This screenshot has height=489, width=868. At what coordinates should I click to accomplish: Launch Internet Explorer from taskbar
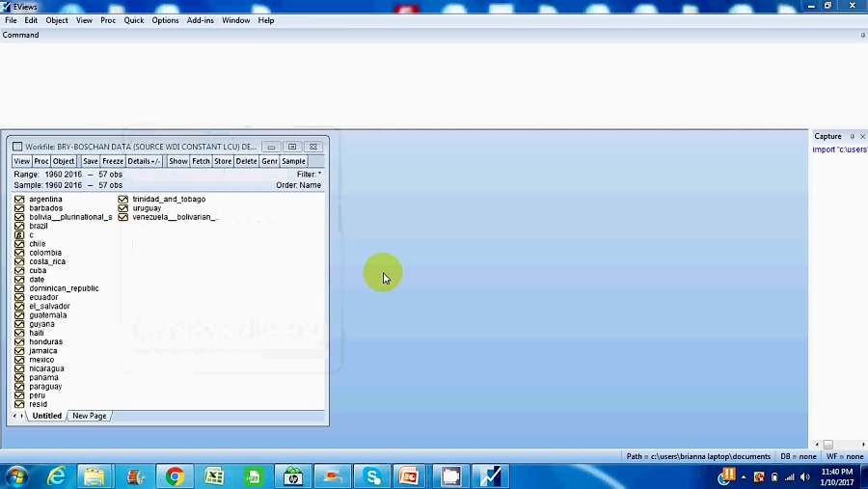point(56,476)
